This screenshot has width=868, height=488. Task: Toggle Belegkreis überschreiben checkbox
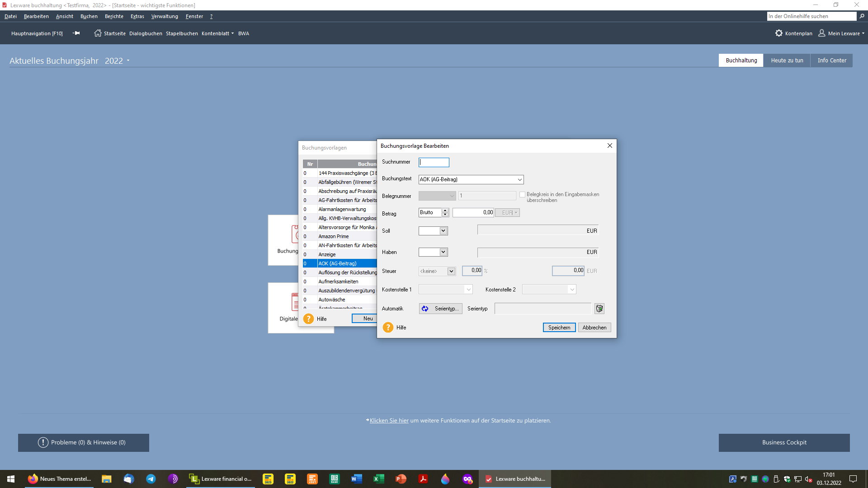[522, 195]
